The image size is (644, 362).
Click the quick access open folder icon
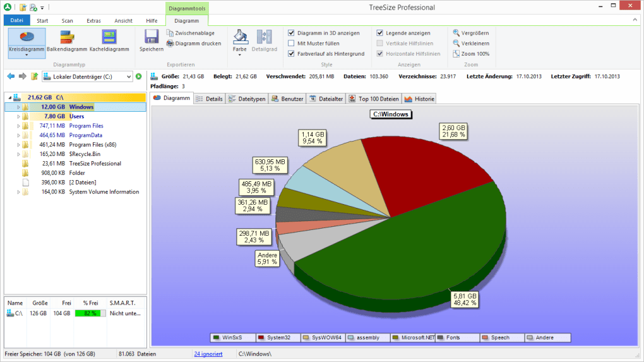[x=23, y=8]
